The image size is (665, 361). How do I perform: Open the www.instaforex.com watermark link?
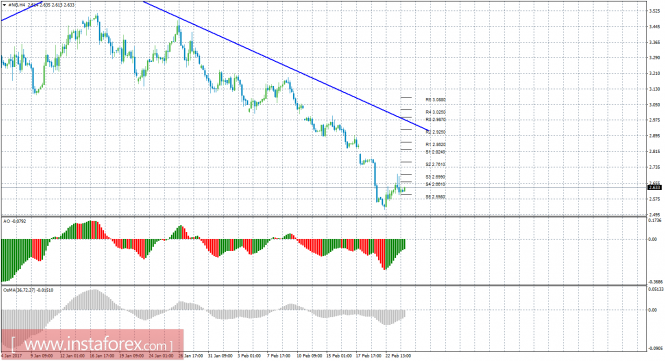tap(92, 344)
